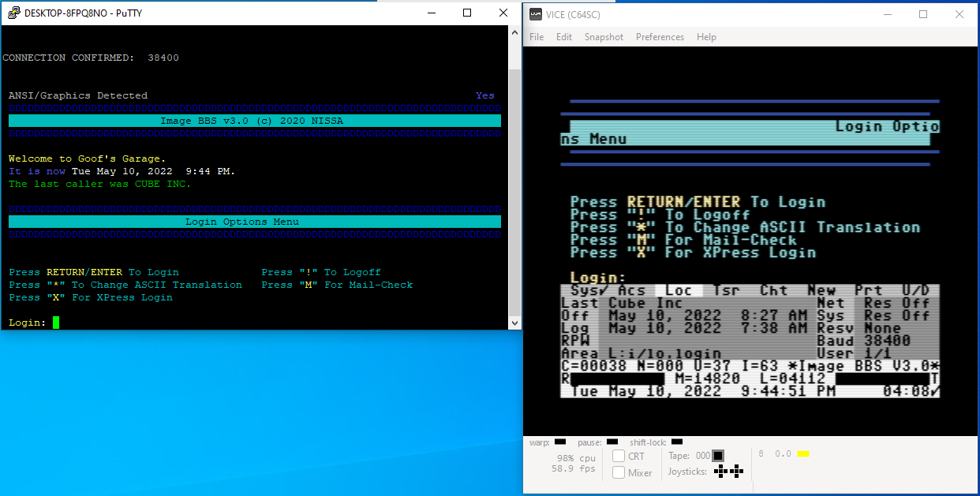Toggle the pause indicator in VICE

(x=612, y=442)
